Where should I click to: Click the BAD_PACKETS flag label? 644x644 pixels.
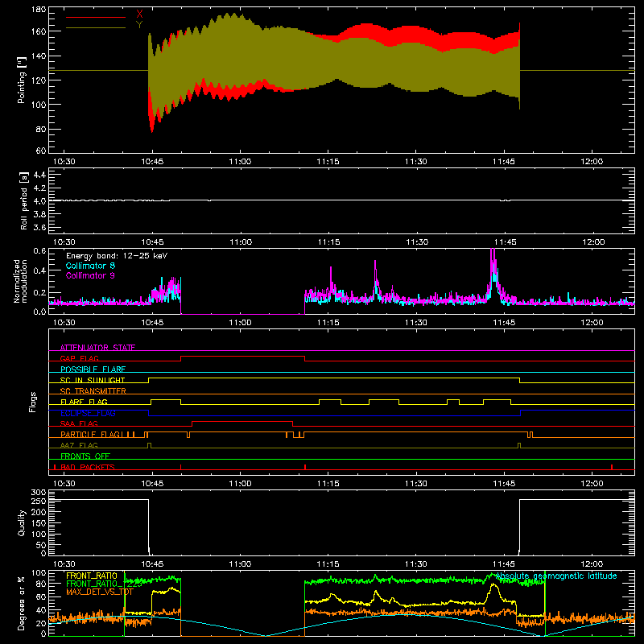coord(88,467)
